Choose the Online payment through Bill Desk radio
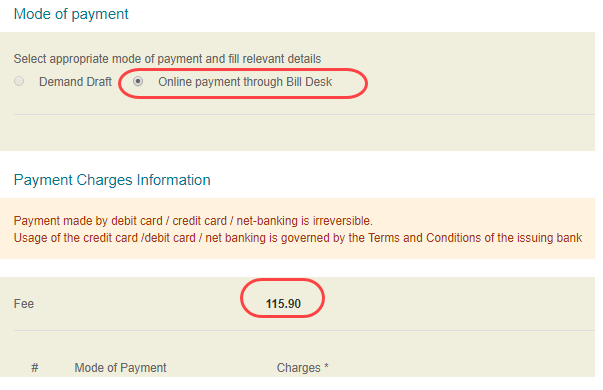The image size is (603, 390). (138, 81)
